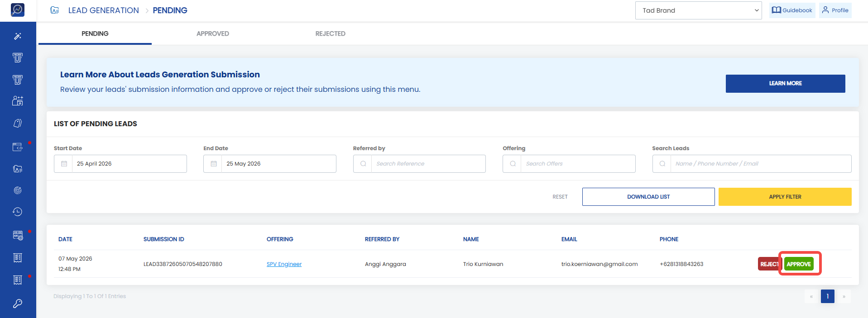Image resolution: width=868 pixels, height=318 pixels.
Task: Open the magic wand sidebar icon
Action: point(18,36)
